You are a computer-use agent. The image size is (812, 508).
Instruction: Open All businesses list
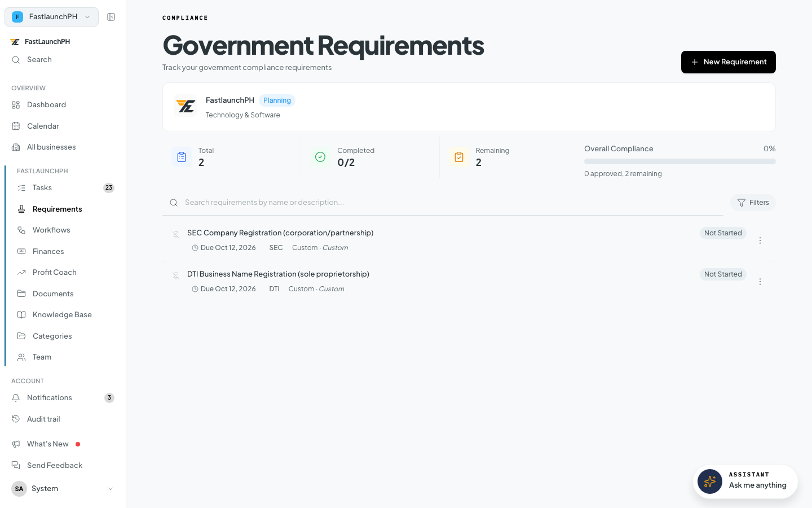(x=63, y=147)
